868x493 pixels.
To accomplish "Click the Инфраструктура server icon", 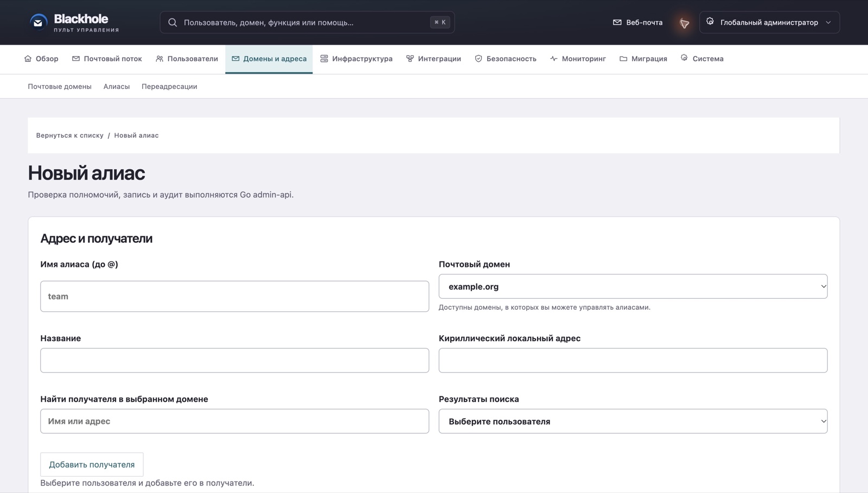I will point(324,59).
